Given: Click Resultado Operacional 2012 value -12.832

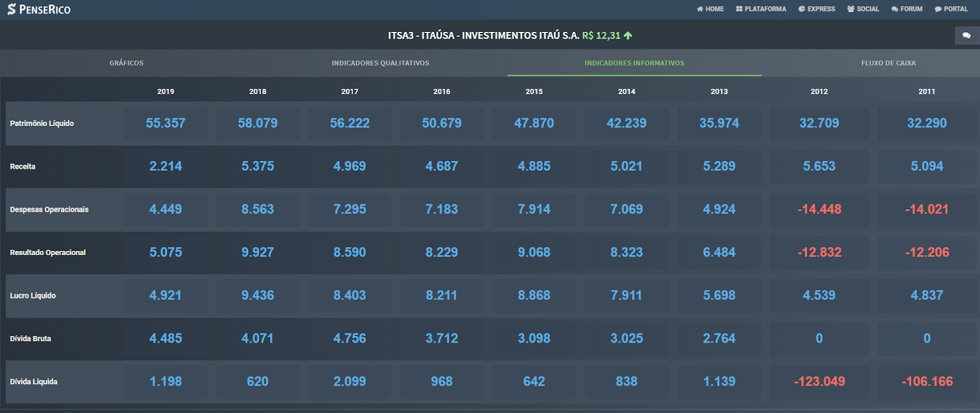Looking at the screenshot, I should click(820, 253).
